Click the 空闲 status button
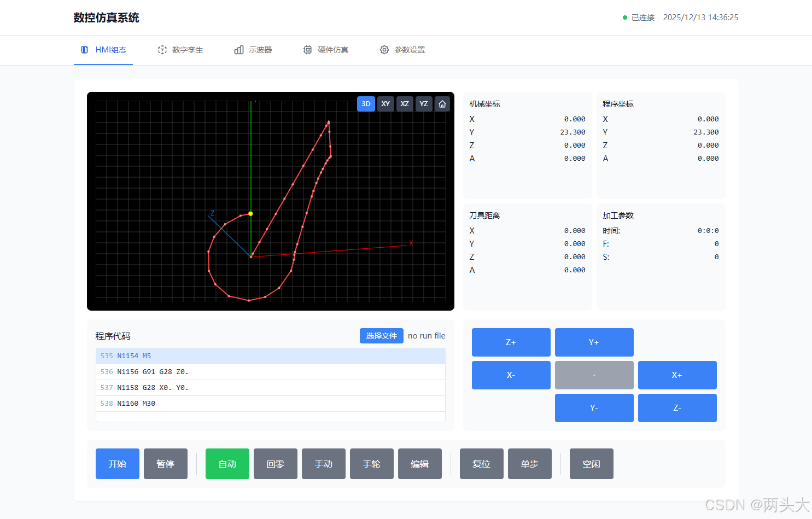The width and height of the screenshot is (812, 519). (x=592, y=464)
